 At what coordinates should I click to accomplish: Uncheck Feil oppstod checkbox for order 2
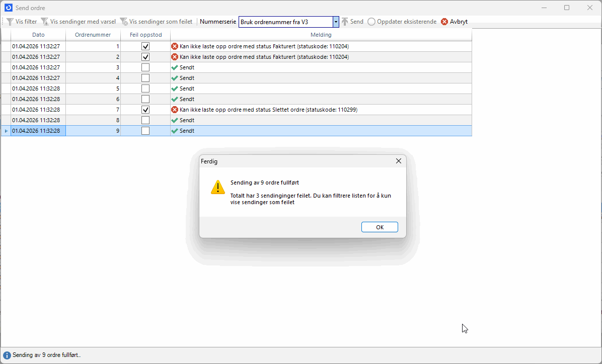coord(145,57)
